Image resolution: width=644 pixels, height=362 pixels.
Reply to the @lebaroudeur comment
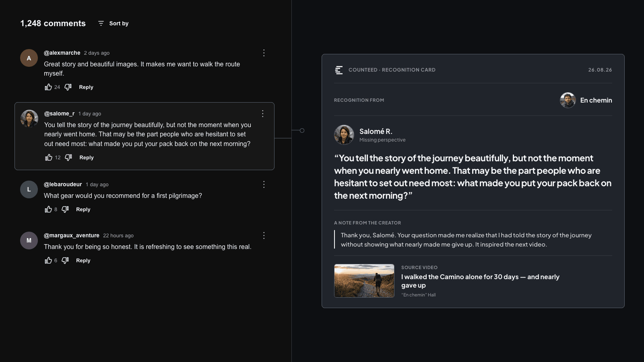click(83, 209)
